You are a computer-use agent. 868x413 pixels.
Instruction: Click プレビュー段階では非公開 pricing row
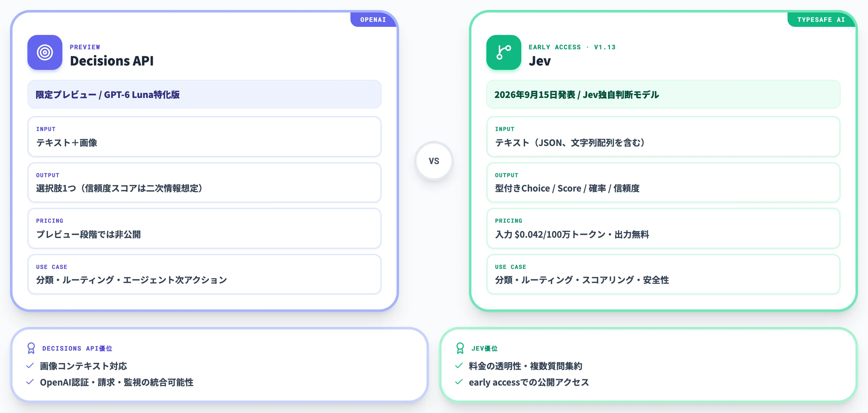pos(204,228)
